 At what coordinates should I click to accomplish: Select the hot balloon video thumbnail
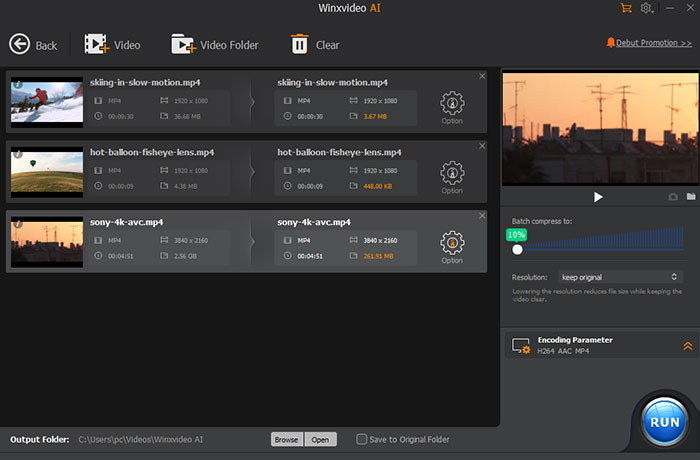[x=47, y=172]
